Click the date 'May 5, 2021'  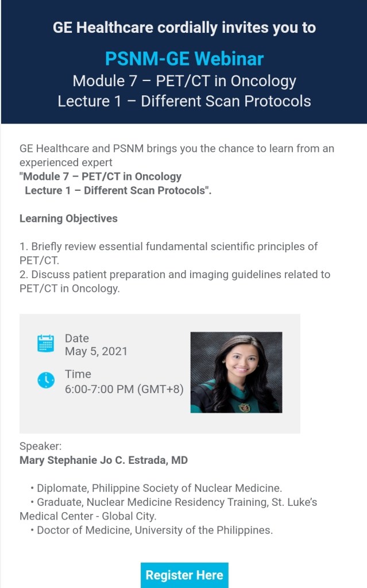coord(96,351)
